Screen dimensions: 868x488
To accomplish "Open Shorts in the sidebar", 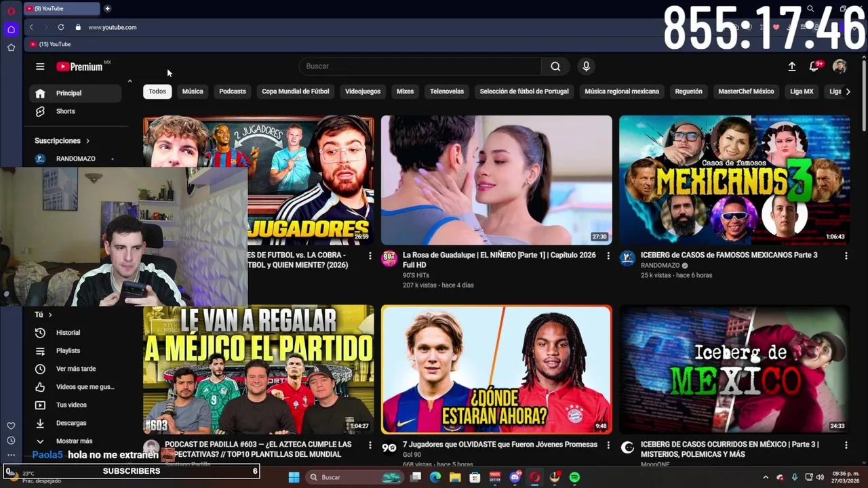I will coord(75,111).
